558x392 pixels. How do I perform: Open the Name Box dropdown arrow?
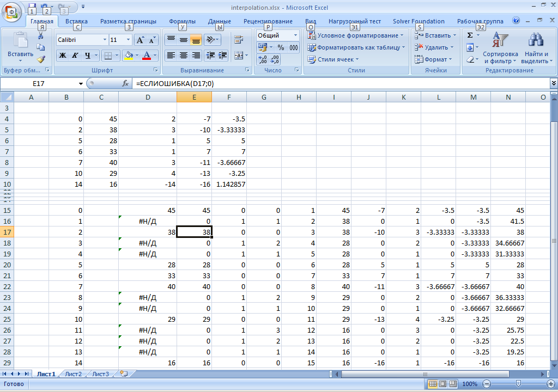coord(81,83)
